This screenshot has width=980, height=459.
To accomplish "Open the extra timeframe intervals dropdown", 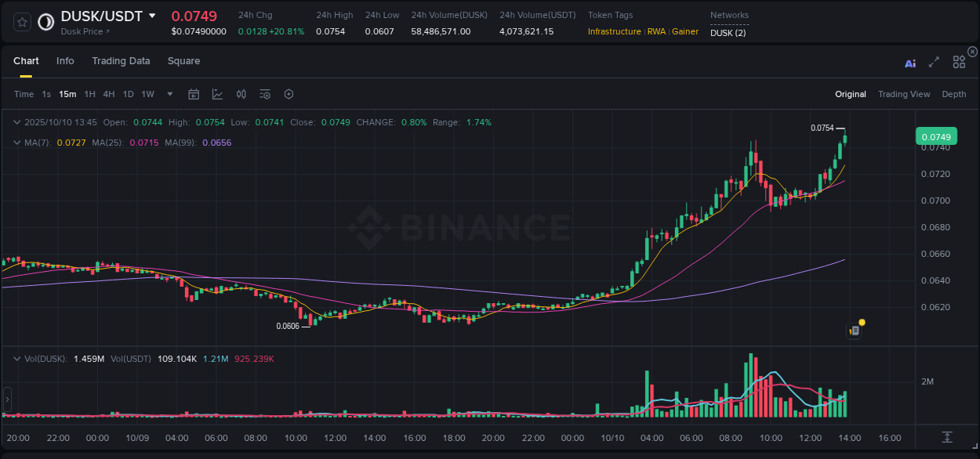I will coord(169,94).
